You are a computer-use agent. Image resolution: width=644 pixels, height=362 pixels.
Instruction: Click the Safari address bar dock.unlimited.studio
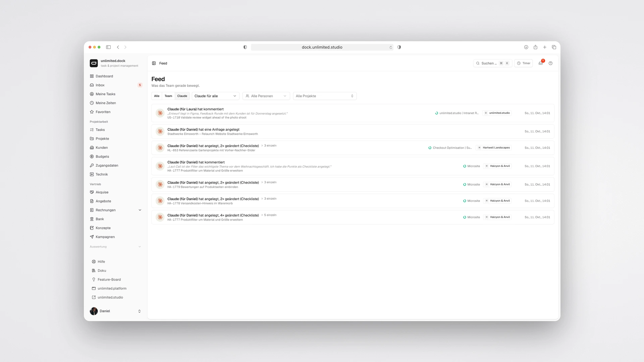[x=322, y=47]
